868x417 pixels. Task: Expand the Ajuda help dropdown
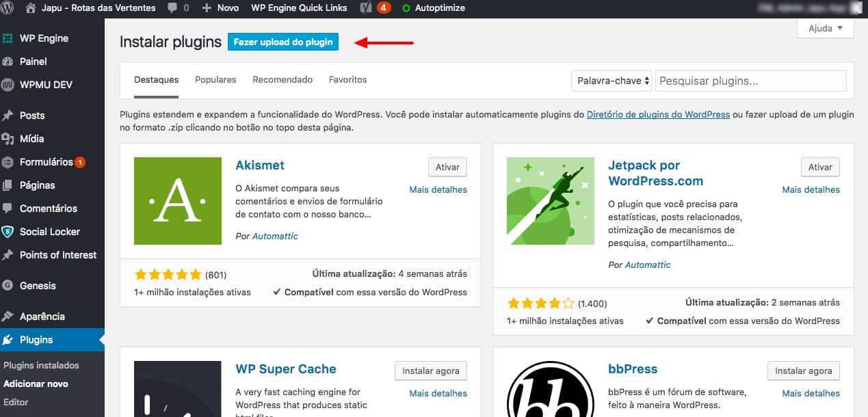tap(826, 28)
